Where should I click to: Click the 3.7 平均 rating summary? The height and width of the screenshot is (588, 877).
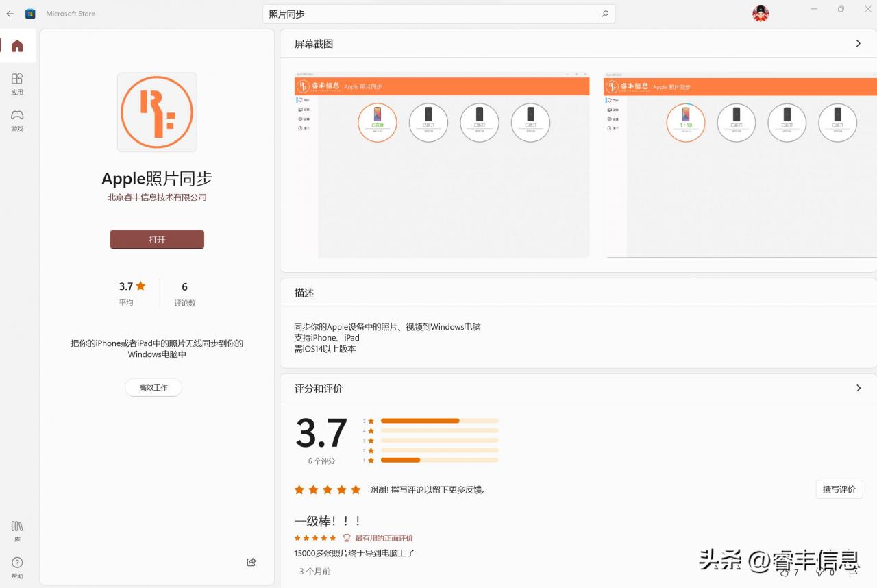point(132,293)
